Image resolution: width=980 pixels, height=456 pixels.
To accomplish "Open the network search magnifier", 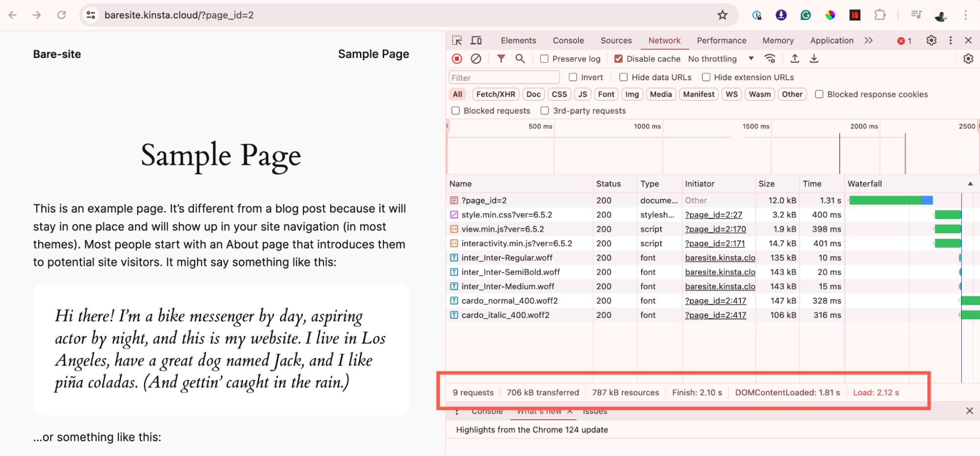I will (x=520, y=59).
